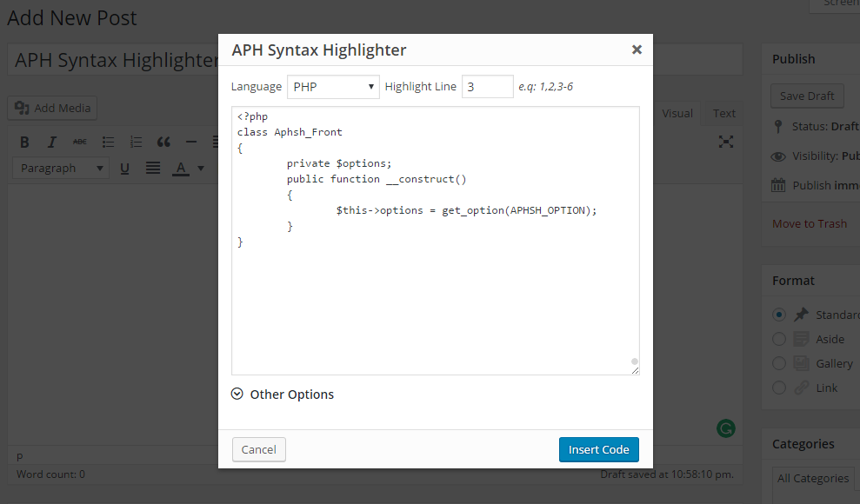860x504 pixels.
Task: Switch to the Visual editor tab
Action: point(677,113)
